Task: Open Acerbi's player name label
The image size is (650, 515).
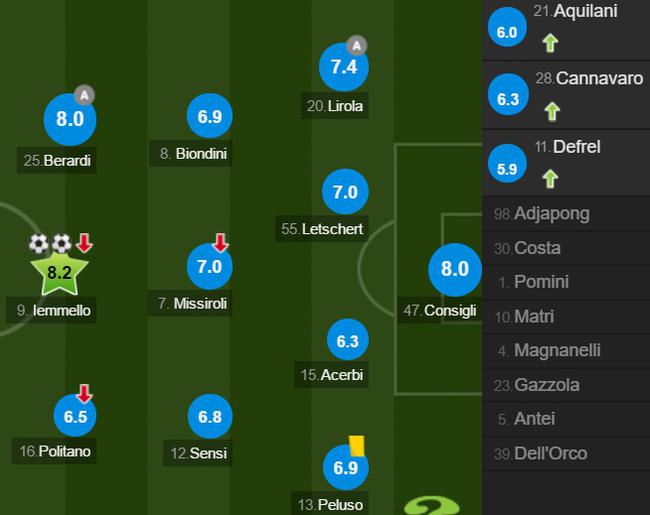Action: tap(332, 375)
